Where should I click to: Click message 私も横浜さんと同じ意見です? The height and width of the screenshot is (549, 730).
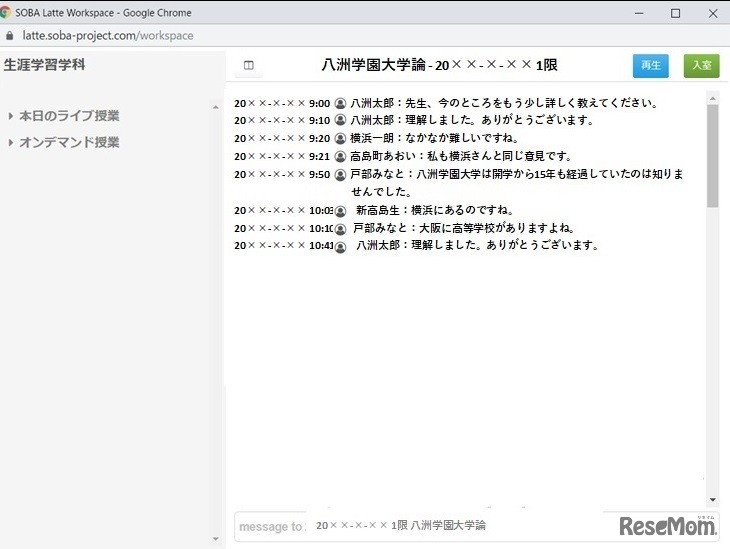[499, 156]
